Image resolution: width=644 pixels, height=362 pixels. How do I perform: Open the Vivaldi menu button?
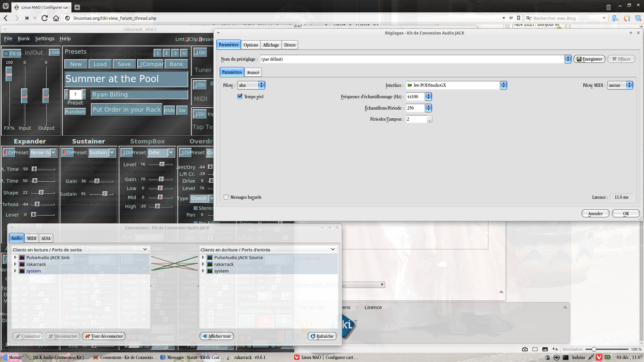pos(6,6)
